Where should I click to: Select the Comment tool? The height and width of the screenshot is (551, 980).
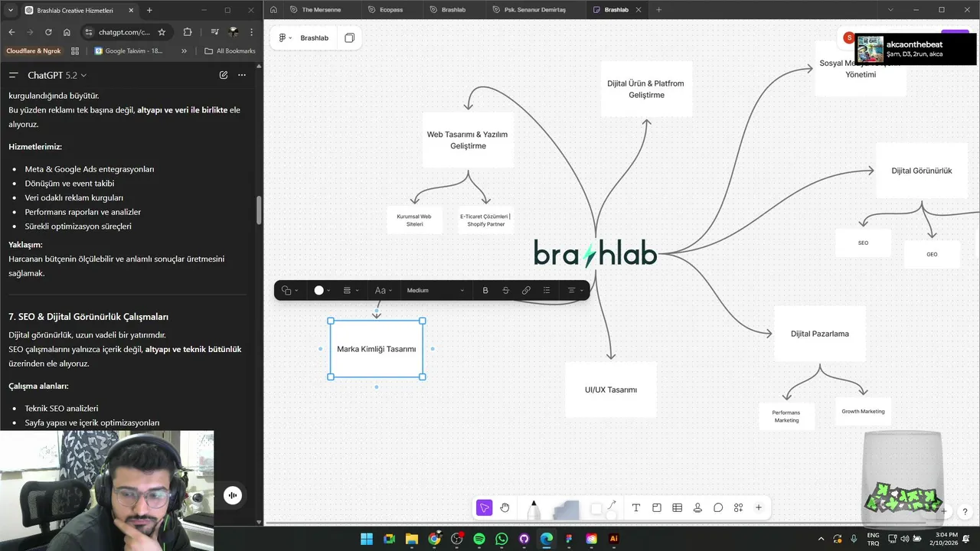pyautogui.click(x=718, y=507)
